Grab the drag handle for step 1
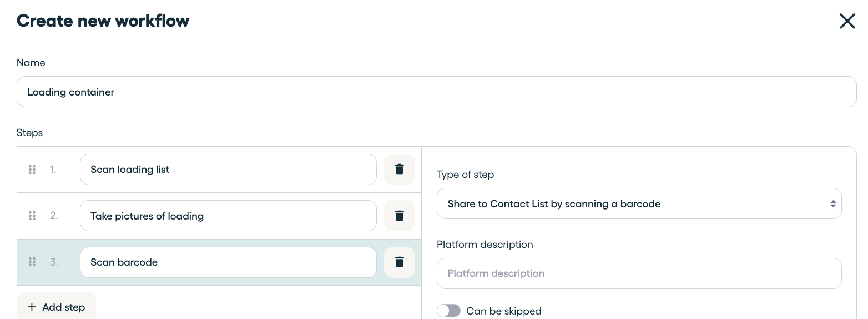868x319 pixels. tap(32, 170)
